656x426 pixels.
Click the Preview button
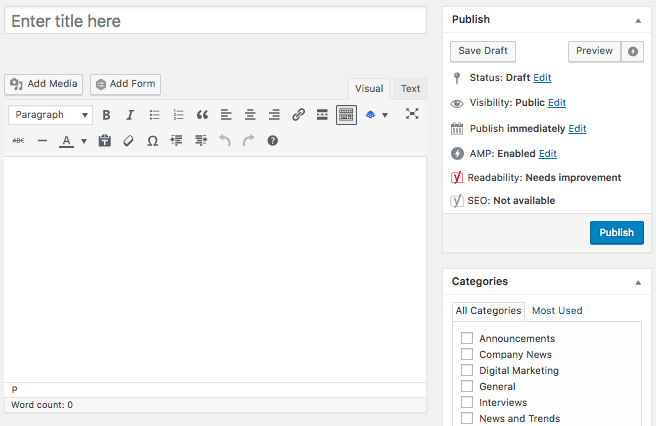tap(594, 51)
